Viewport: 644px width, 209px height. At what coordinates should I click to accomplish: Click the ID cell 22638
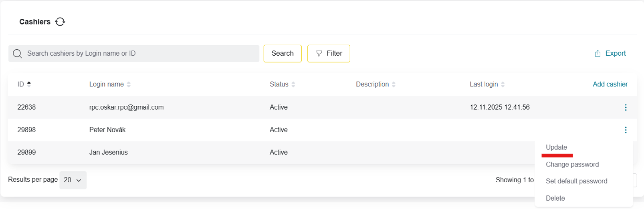tap(26, 107)
